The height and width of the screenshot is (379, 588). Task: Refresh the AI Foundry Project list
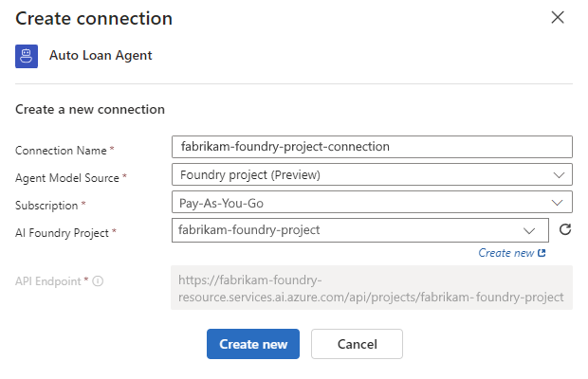coord(565,229)
